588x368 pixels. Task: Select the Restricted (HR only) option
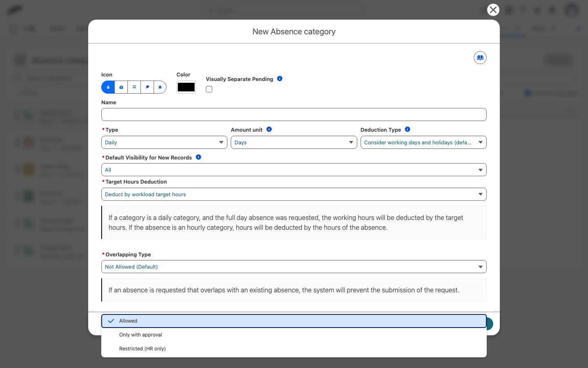pos(294,349)
